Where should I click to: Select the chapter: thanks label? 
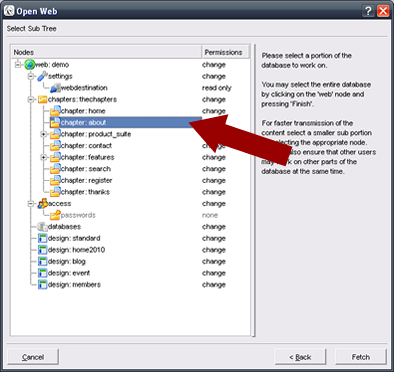(x=85, y=192)
